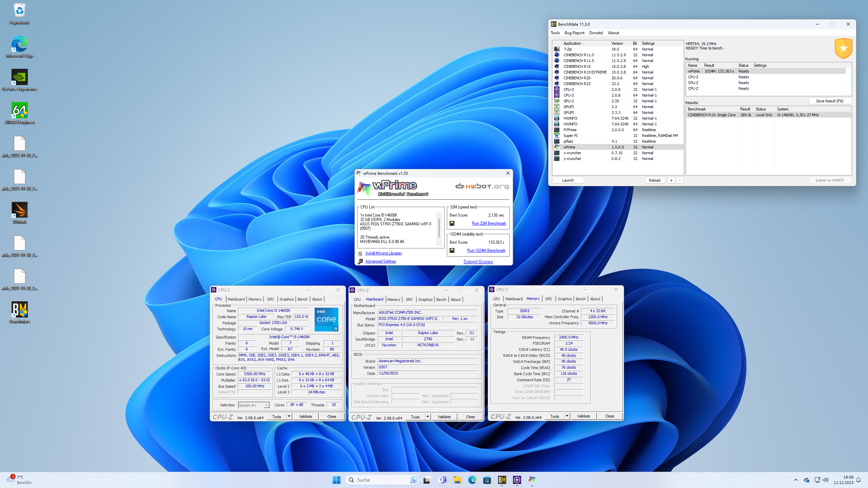This screenshot has height=488, width=868.
Task: Click the 7-Zip icon in BenchMate's application list
Action: click(x=556, y=49)
